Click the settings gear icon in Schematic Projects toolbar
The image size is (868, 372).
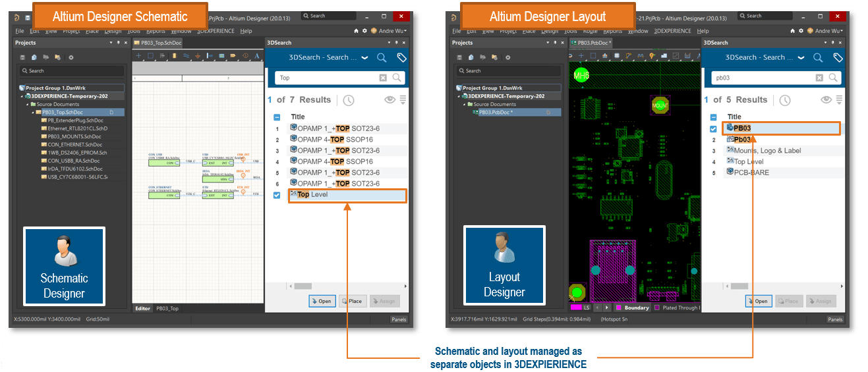(71, 57)
